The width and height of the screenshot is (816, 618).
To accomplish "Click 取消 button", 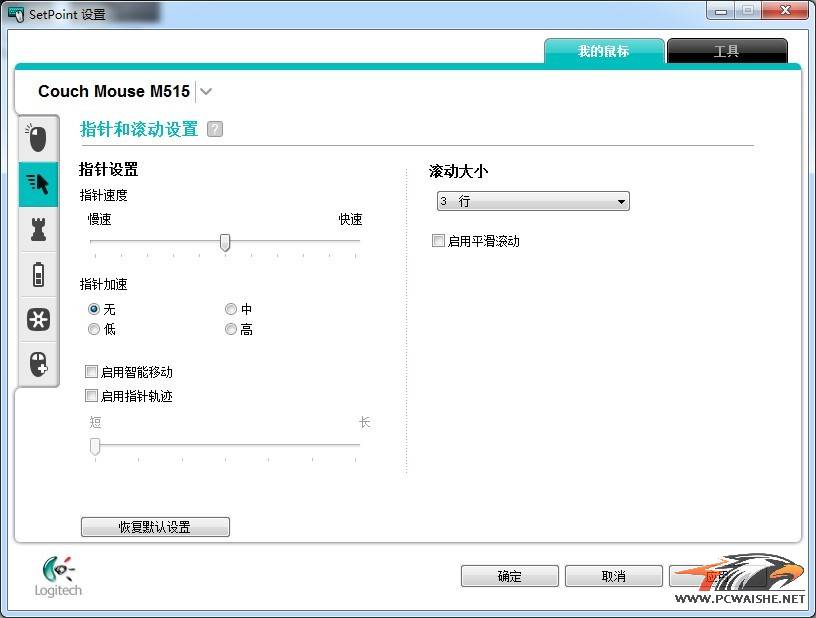I will [614, 576].
